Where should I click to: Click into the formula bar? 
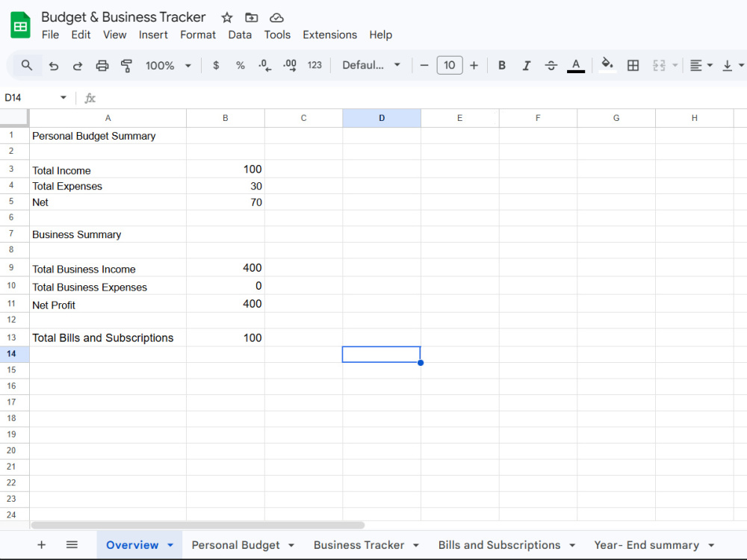point(419,98)
